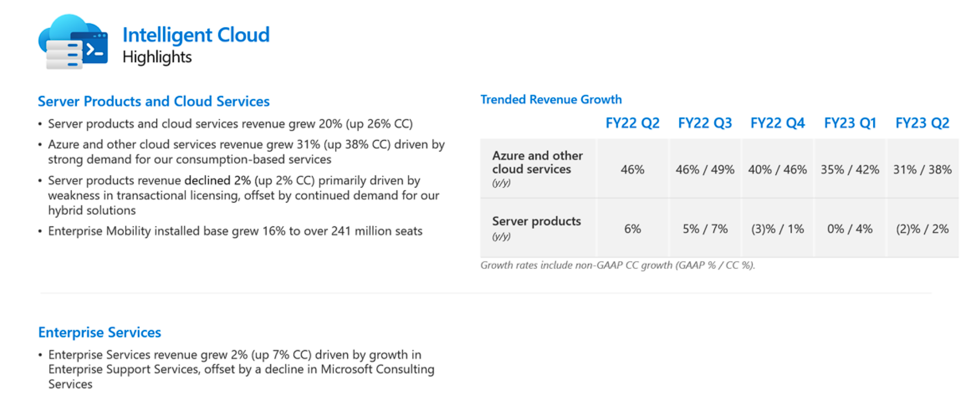Viewport: 980px width, 413px height.
Task: Click the Intelligent Cloud server icon
Action: (73, 42)
